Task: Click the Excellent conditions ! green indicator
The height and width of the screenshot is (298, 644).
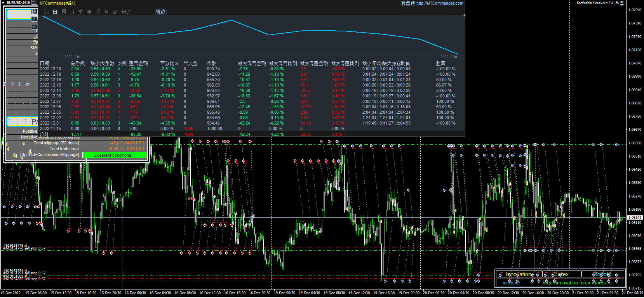Action: (114, 155)
